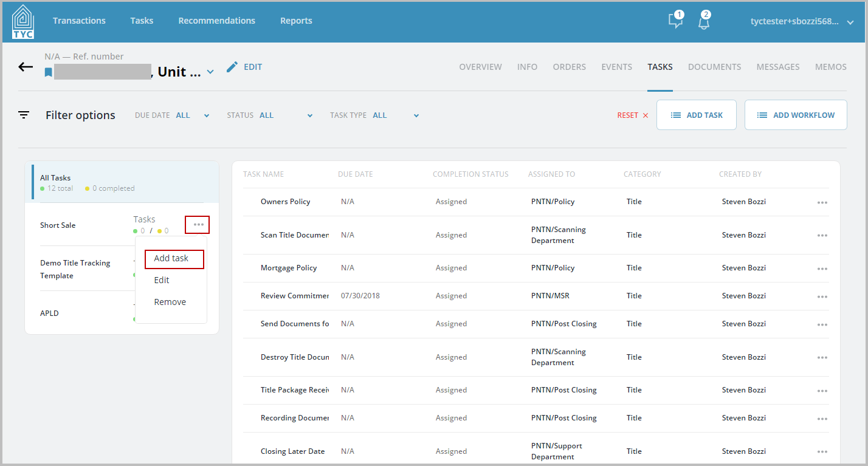Switch to the MESSAGES tab
Viewport: 868px width, 466px height.
coord(778,67)
